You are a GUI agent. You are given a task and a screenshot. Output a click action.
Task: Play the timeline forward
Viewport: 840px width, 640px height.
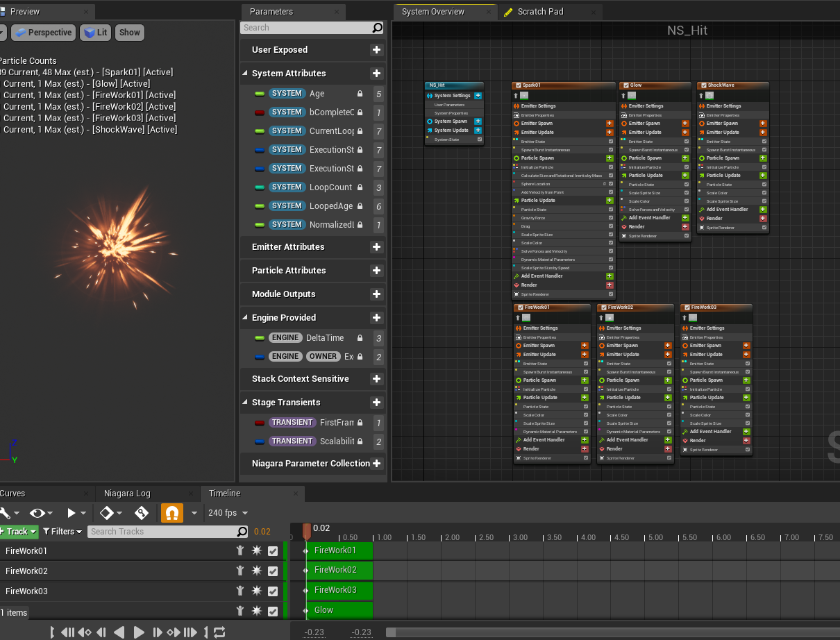pos(139,632)
